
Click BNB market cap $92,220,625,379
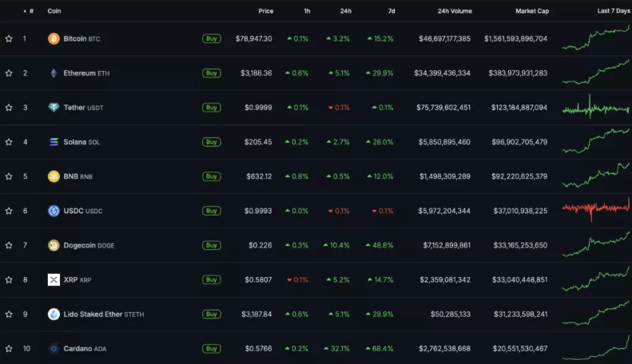(x=519, y=176)
